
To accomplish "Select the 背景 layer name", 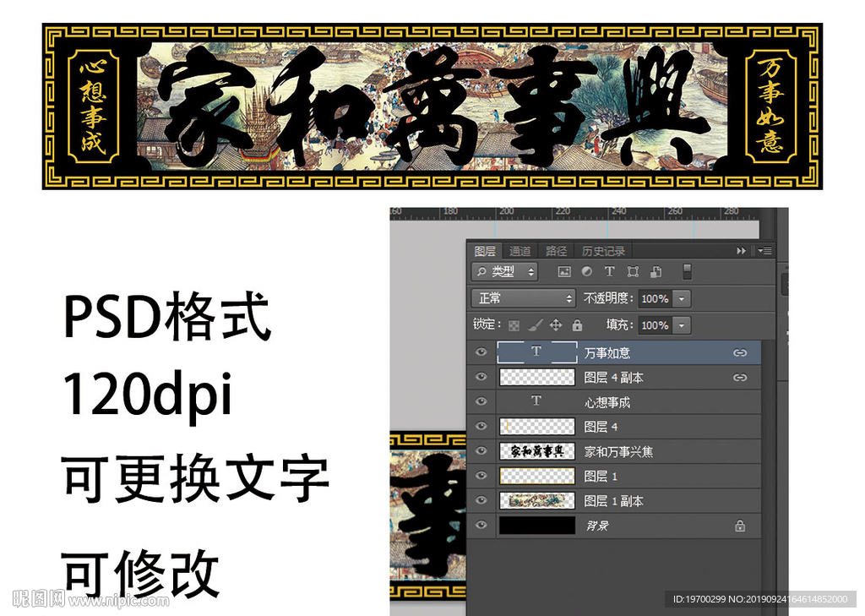I will pyautogui.click(x=597, y=526).
